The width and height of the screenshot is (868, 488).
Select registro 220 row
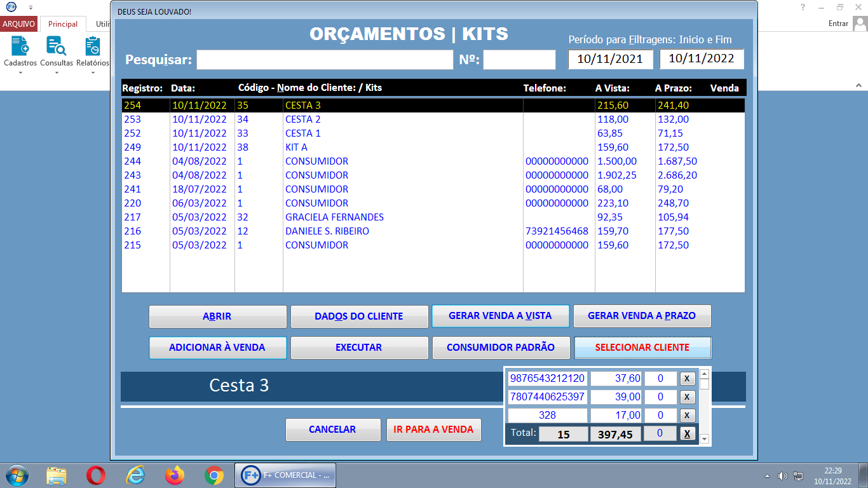(433, 203)
